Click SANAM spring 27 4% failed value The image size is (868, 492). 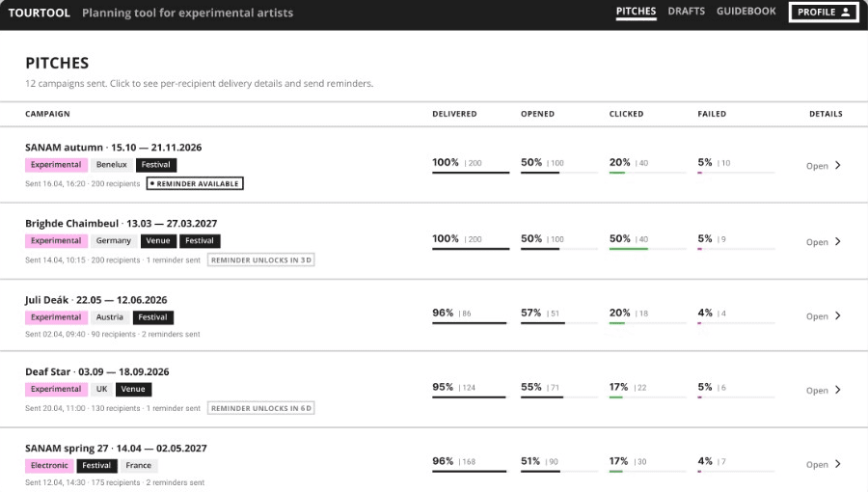[705, 461]
